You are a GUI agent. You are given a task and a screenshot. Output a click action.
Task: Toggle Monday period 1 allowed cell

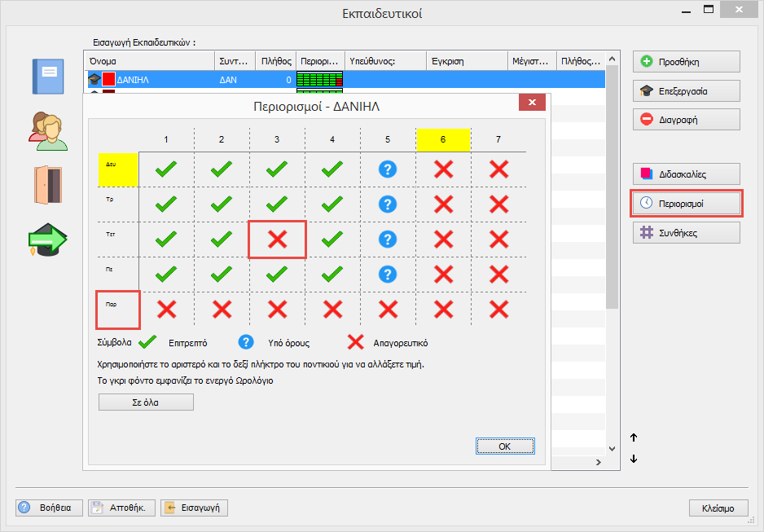pos(166,169)
